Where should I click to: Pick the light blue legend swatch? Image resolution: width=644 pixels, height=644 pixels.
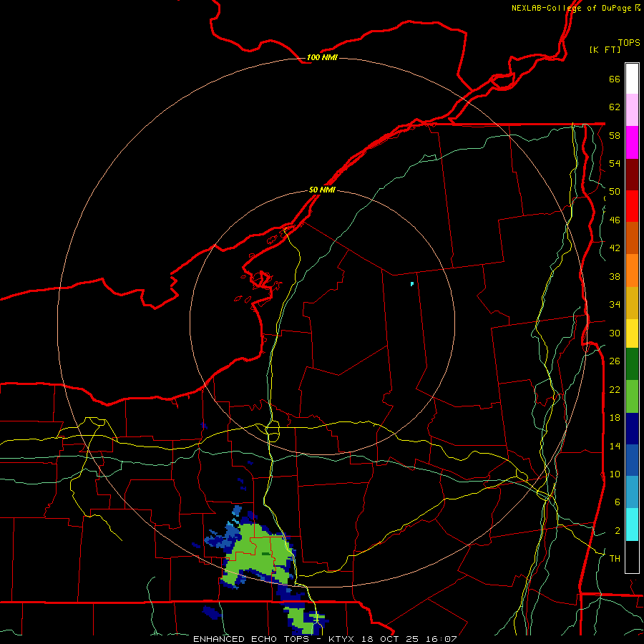(x=632, y=492)
